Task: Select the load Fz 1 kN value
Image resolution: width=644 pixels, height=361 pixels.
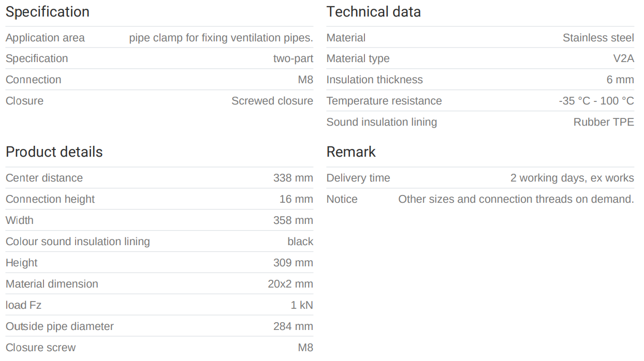Action: coord(302,305)
